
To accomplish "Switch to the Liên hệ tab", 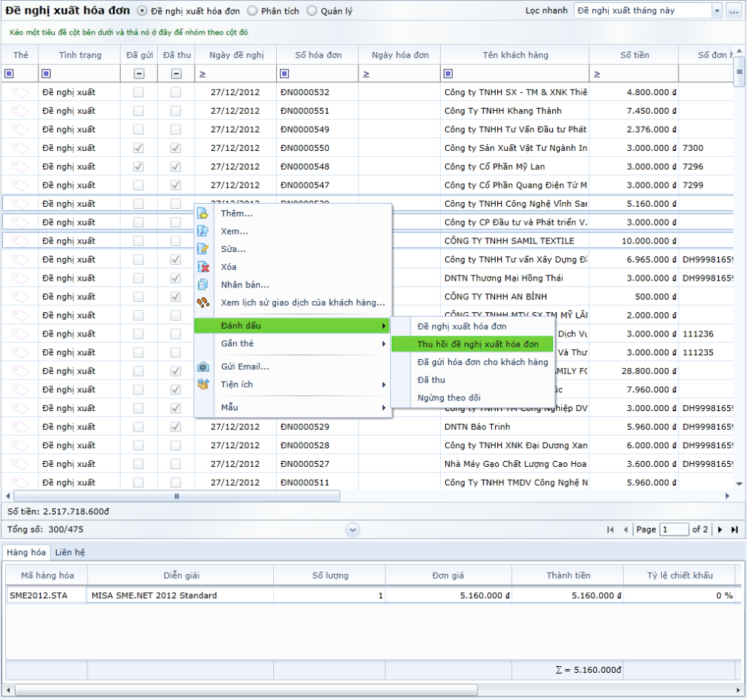I will [69, 552].
